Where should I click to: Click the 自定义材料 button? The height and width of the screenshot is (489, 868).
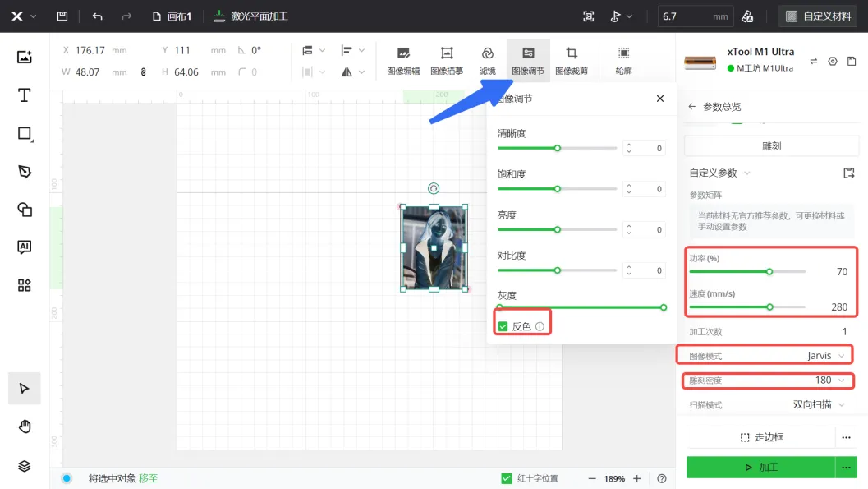click(818, 16)
